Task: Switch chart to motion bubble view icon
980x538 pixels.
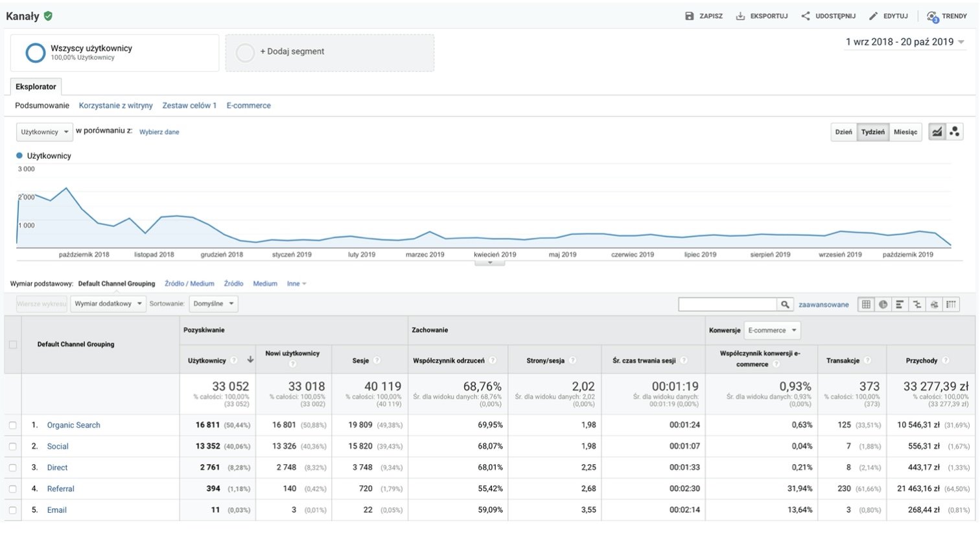Action: tap(955, 132)
